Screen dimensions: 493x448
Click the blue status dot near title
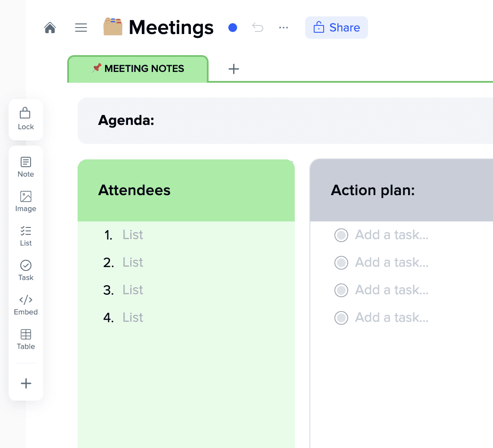point(233,28)
